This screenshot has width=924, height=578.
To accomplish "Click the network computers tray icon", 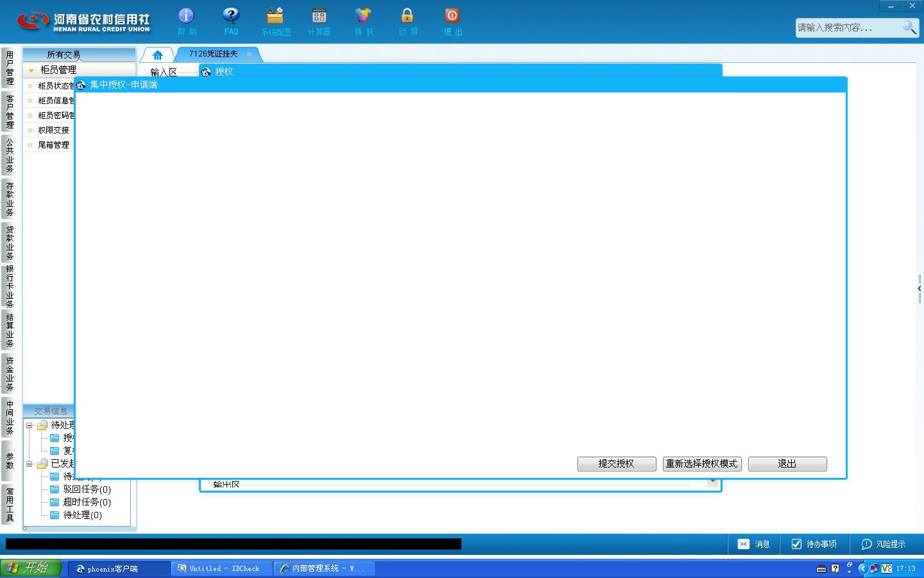I will coord(874,568).
